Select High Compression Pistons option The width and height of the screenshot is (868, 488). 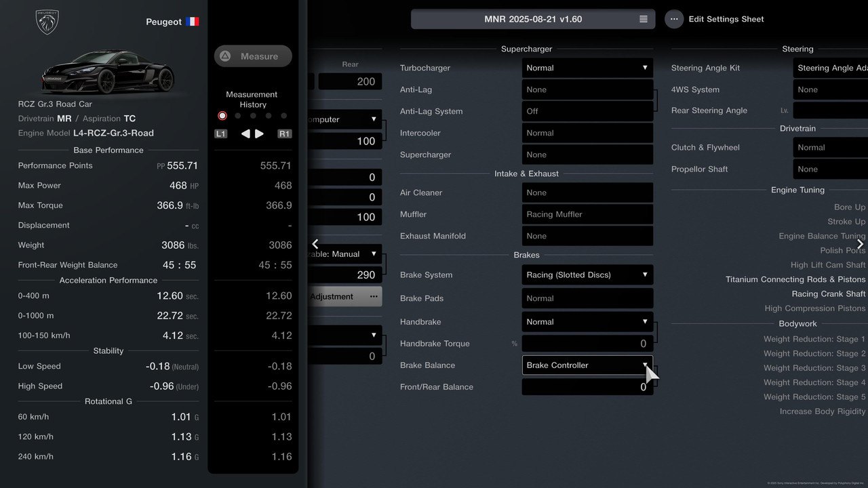point(815,308)
